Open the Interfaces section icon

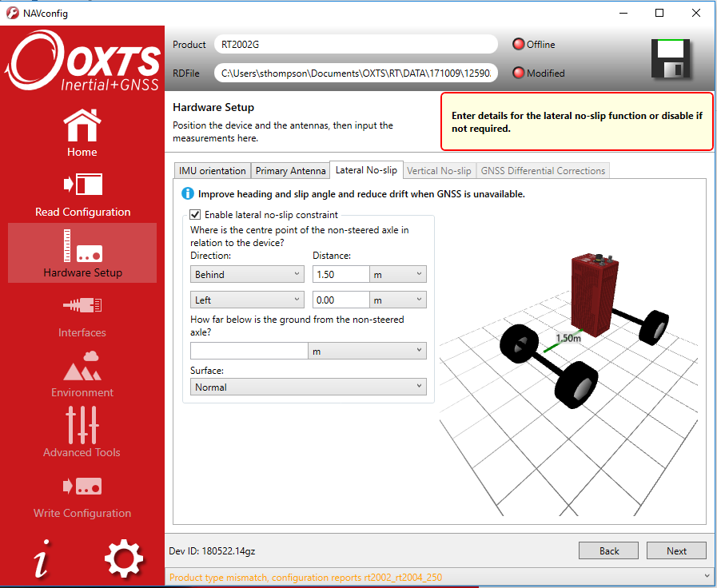(83, 305)
